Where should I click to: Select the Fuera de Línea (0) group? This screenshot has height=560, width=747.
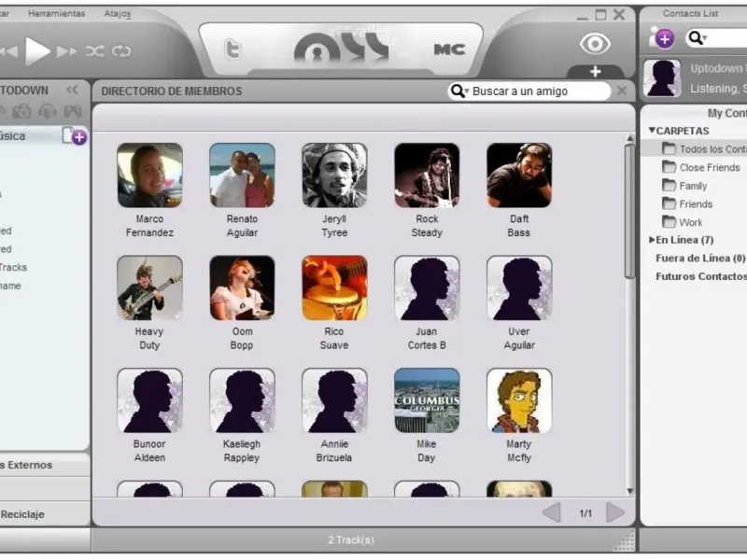click(x=700, y=259)
